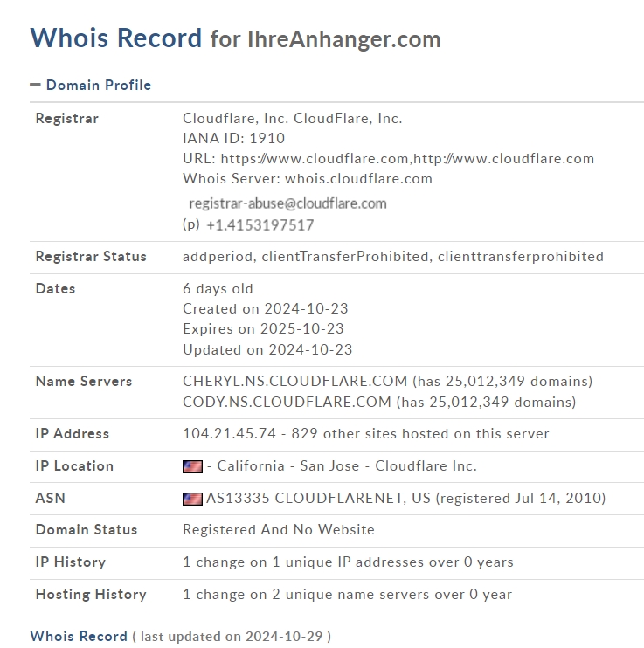Click the 1 change on 2 unique name servers text
The image size is (644, 648).
pos(348,595)
